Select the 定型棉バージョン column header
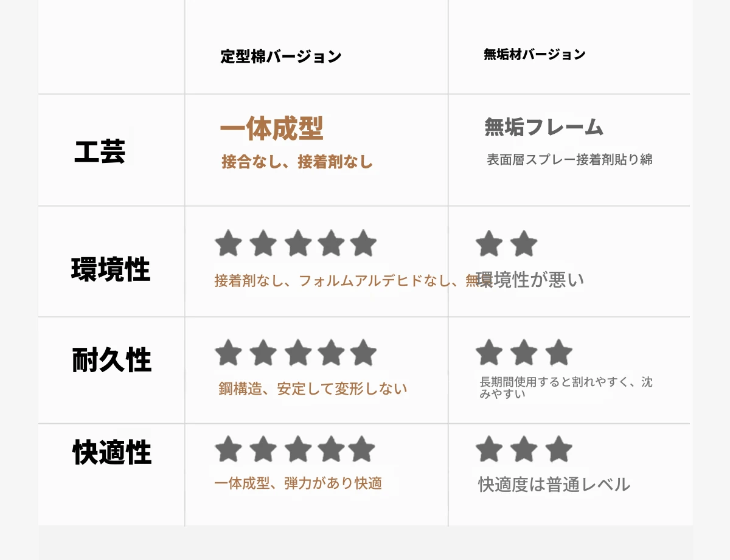This screenshot has width=730, height=560. [x=281, y=57]
